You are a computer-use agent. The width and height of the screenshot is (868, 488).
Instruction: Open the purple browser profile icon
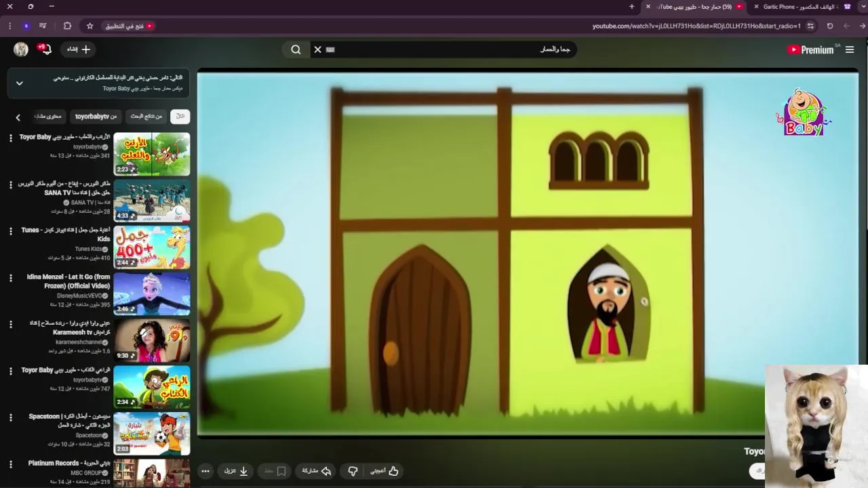click(x=26, y=26)
